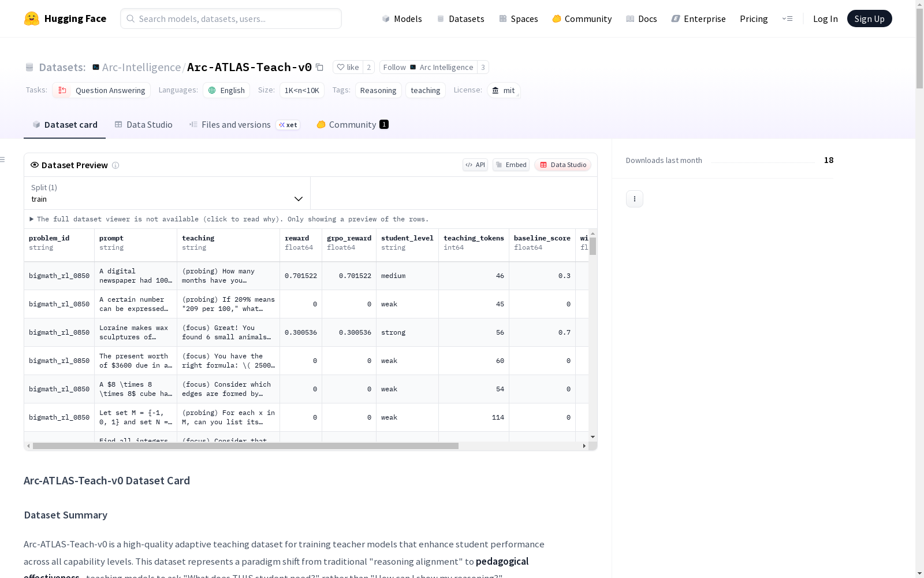924x578 pixels.
Task: Open Data Studio from preview header
Action: tap(562, 165)
